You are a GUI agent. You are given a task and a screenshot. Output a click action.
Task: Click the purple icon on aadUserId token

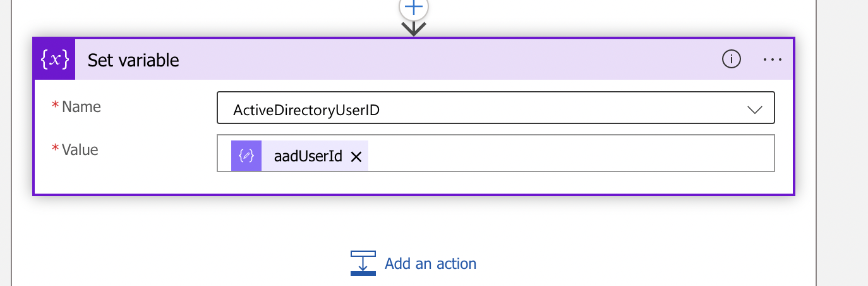pyautogui.click(x=246, y=156)
